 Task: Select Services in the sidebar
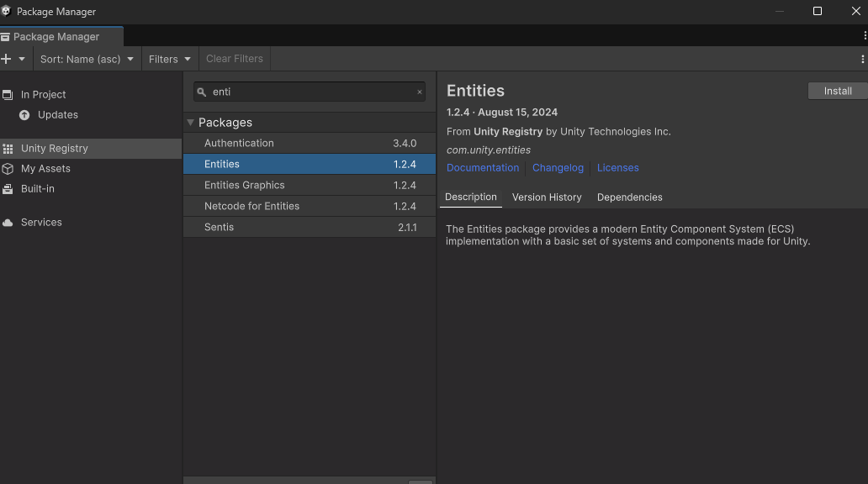[41, 222]
